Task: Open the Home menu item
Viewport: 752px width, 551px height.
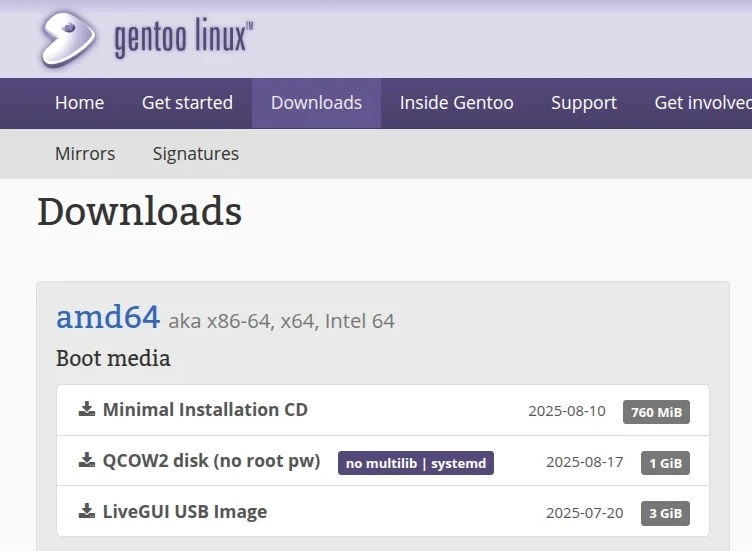Action: (79, 103)
